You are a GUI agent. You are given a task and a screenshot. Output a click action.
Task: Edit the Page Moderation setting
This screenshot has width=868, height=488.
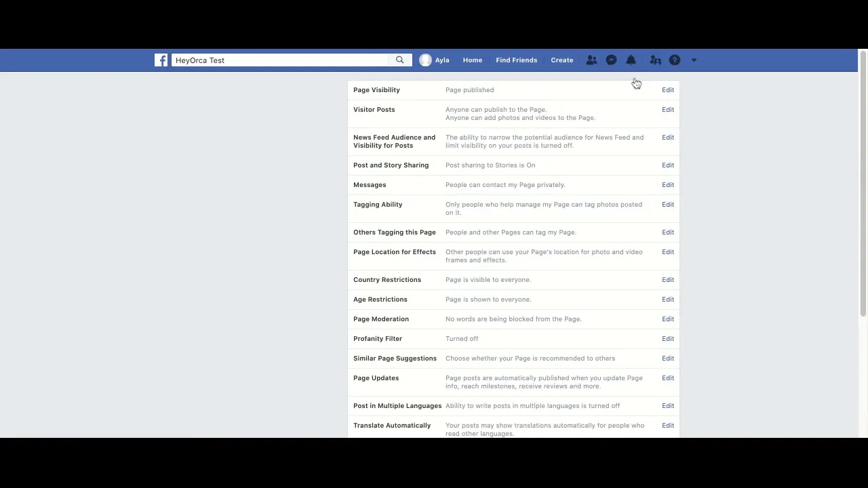click(668, 319)
